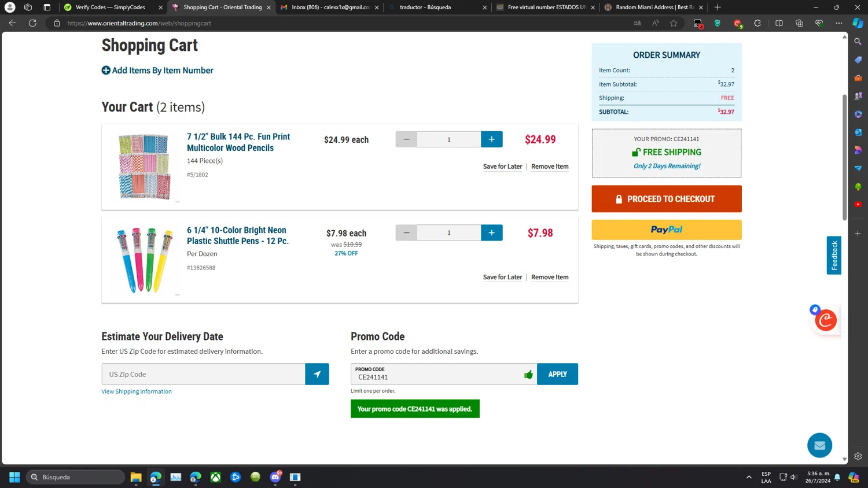Add page to favorites star icon
Viewport: 868px width, 488px height.
click(674, 23)
